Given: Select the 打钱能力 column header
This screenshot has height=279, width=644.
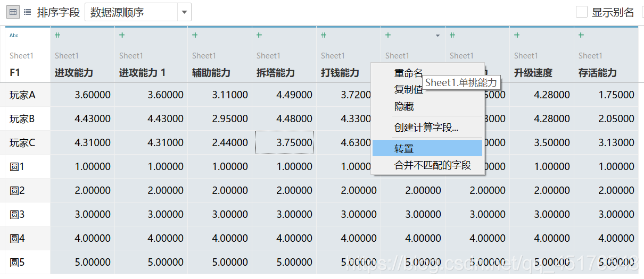Looking at the screenshot, I should coord(340,73).
